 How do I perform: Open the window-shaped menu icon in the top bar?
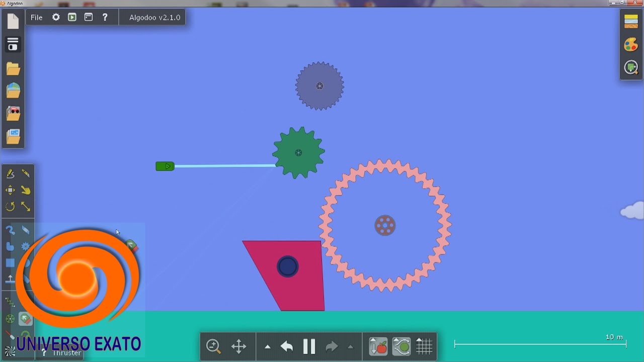pyautogui.click(x=89, y=17)
